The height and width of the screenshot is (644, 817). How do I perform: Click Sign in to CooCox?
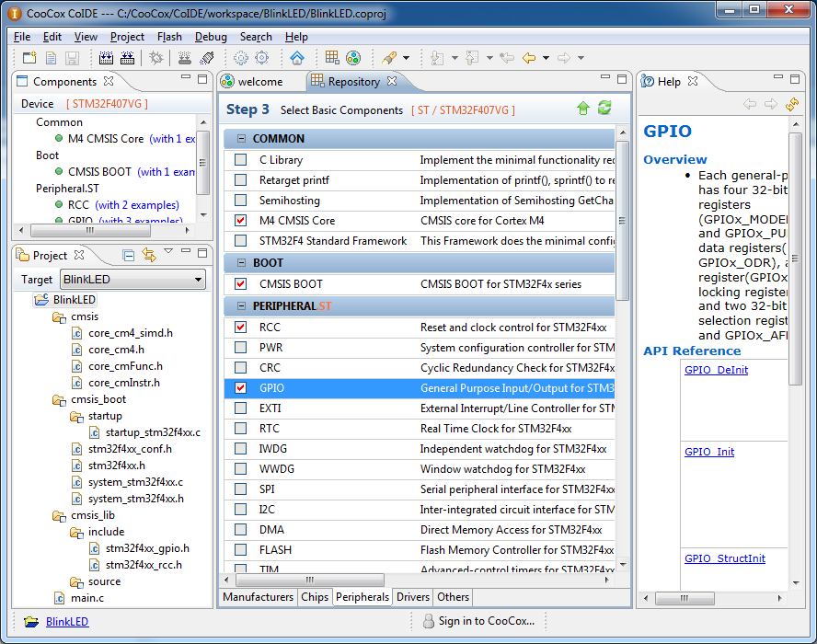click(x=478, y=621)
